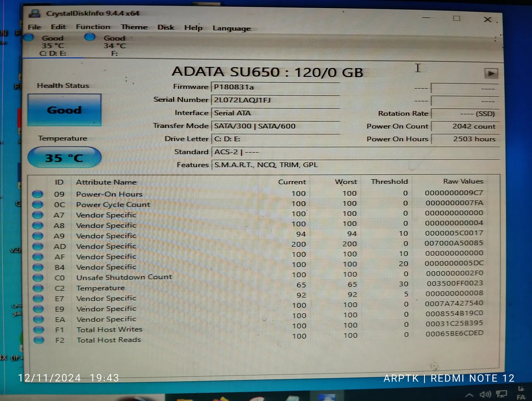The height and width of the screenshot is (401, 532).
Task: Click the Serial Number field
Action: pos(275,100)
